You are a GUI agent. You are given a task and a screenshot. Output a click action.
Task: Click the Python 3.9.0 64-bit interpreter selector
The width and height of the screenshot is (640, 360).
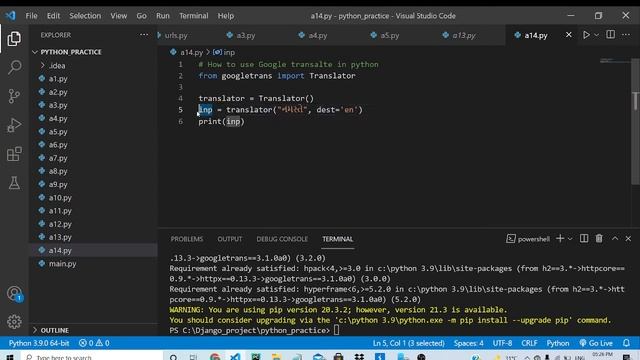[x=39, y=343]
